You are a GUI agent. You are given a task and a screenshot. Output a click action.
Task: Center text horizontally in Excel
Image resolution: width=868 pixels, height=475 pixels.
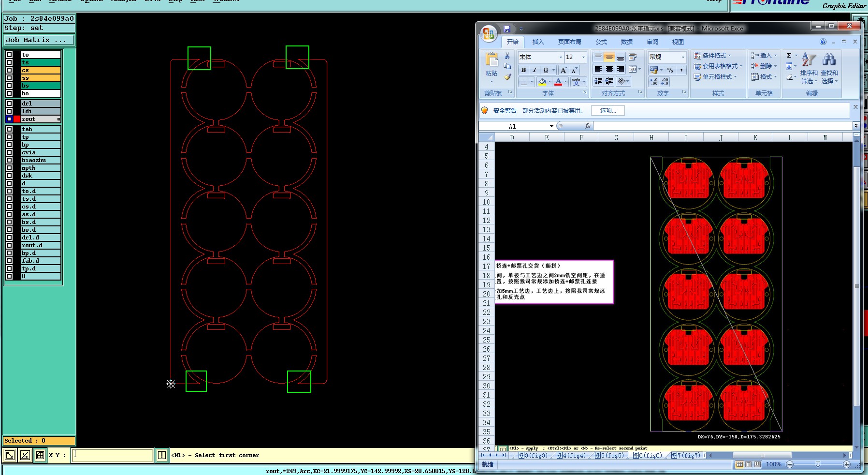click(609, 69)
